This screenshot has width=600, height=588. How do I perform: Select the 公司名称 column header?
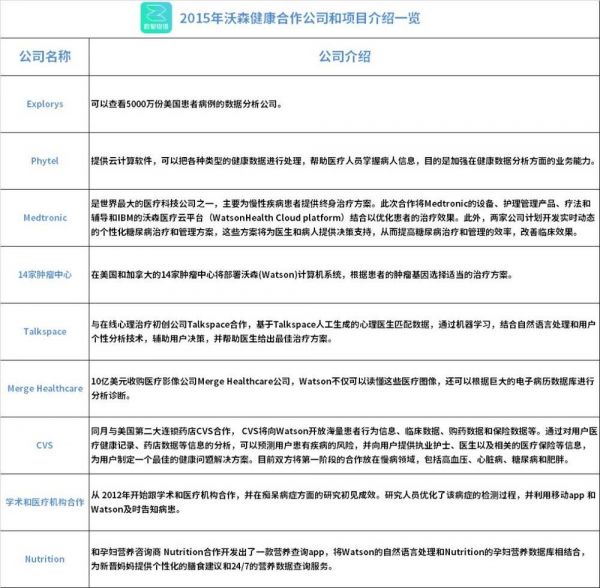[44, 58]
